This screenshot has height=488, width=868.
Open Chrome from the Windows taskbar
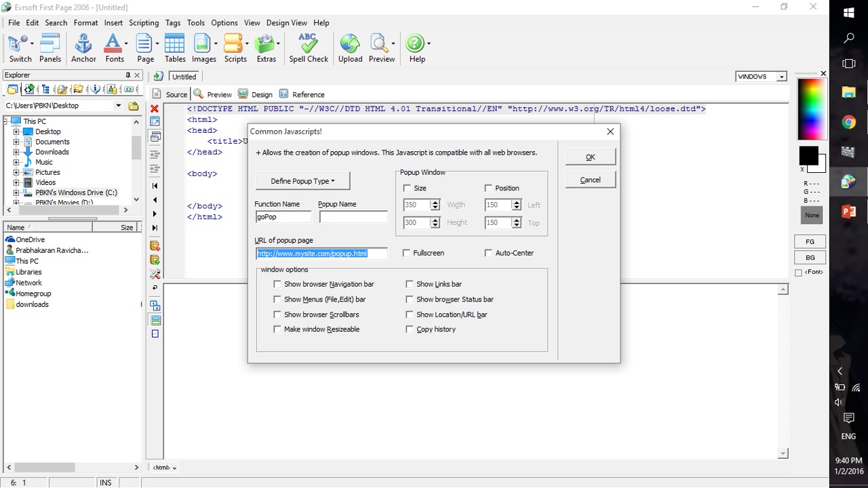[848, 123]
